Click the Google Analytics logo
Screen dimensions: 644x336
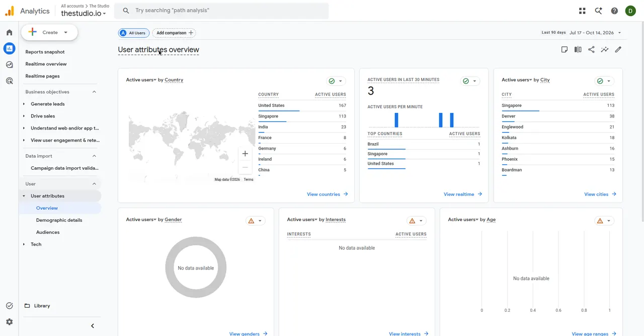[x=10, y=11]
